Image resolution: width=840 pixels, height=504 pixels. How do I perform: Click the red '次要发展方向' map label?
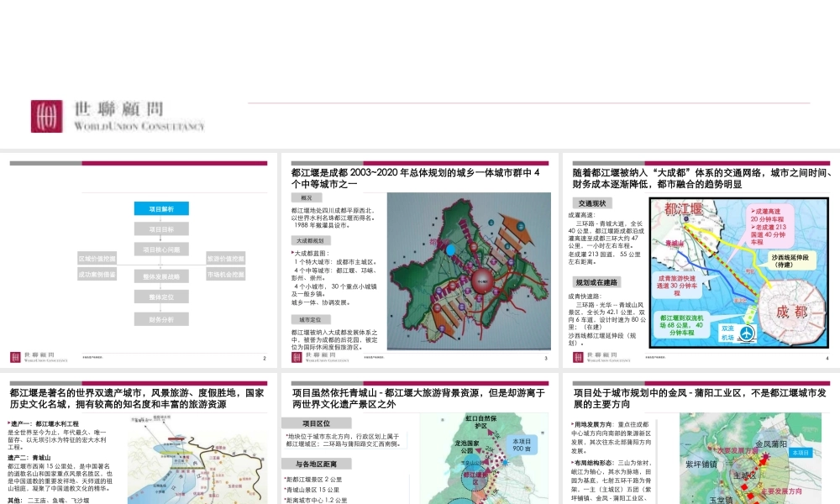[x=738, y=451]
